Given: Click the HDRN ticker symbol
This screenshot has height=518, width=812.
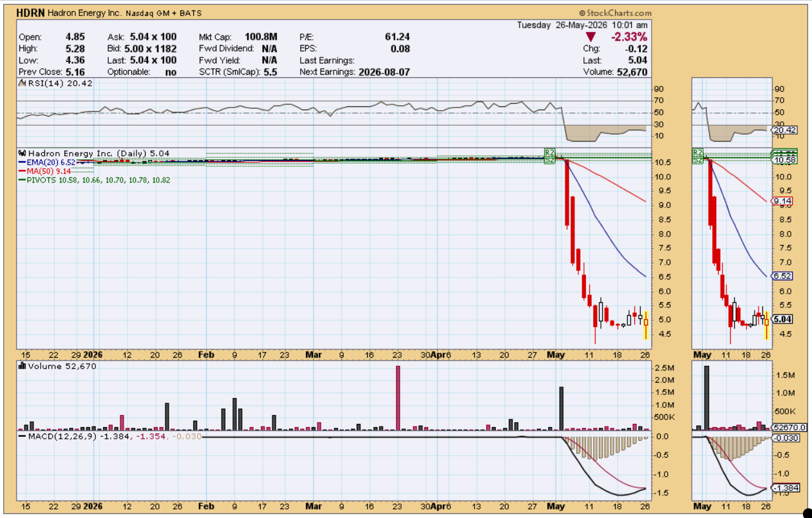Looking at the screenshot, I should 30,13.
